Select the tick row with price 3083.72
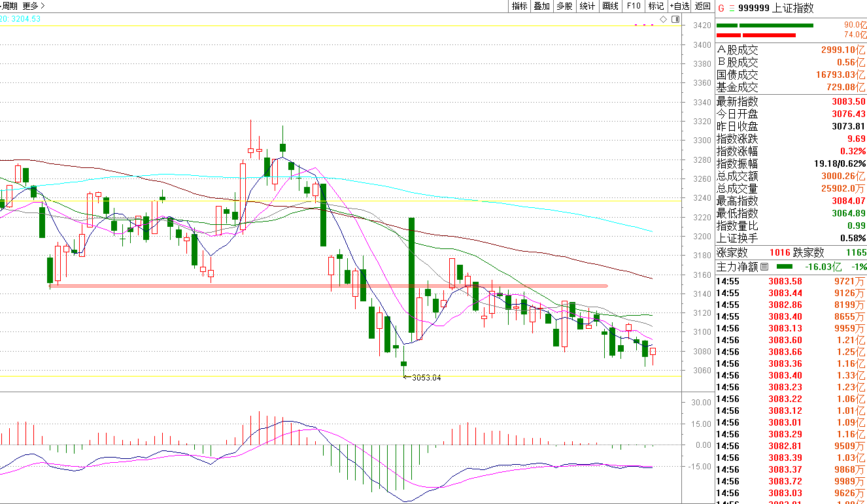 pos(791,481)
